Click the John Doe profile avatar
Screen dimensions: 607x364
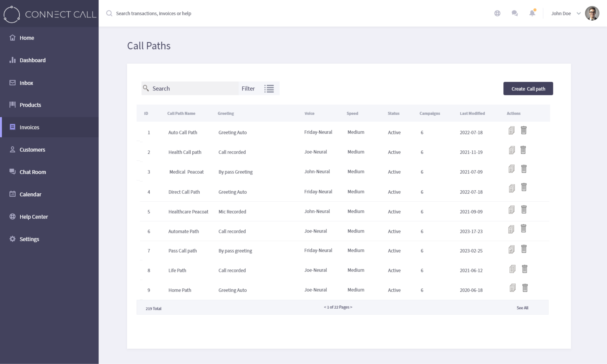point(592,13)
